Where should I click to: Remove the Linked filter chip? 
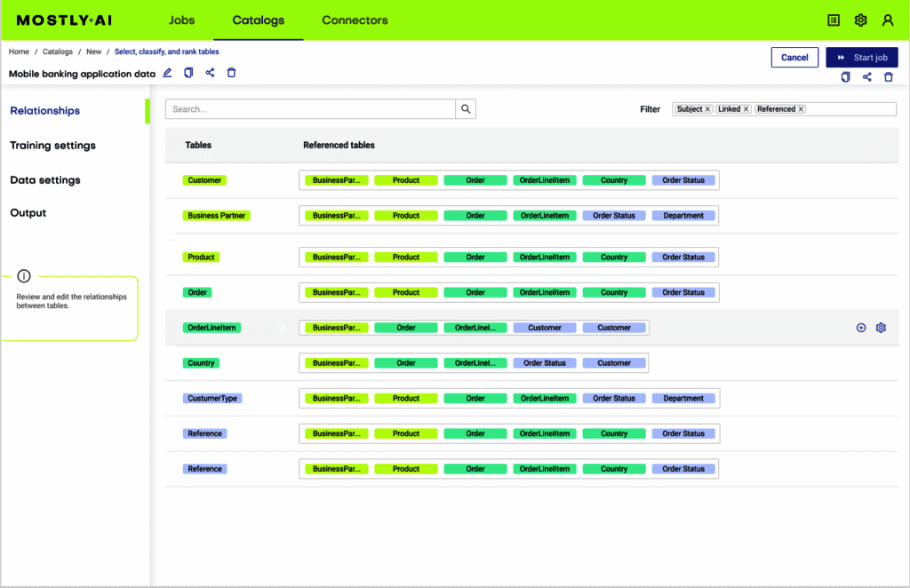tap(746, 109)
